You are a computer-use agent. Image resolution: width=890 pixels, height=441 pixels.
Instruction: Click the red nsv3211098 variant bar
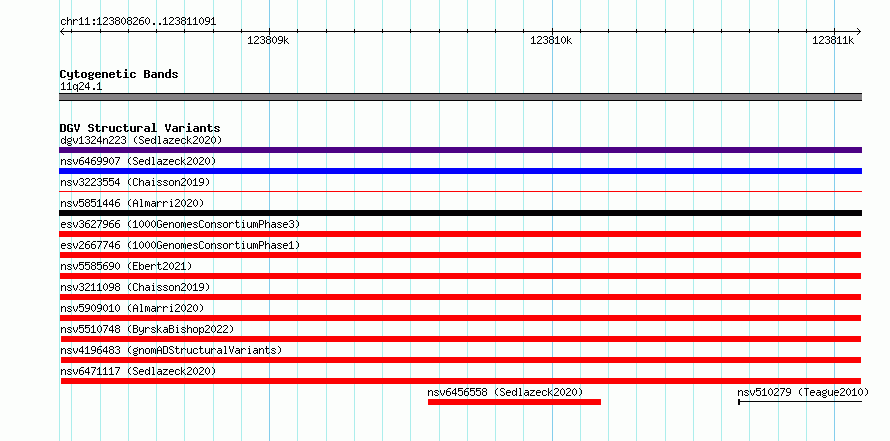[x=460, y=297]
